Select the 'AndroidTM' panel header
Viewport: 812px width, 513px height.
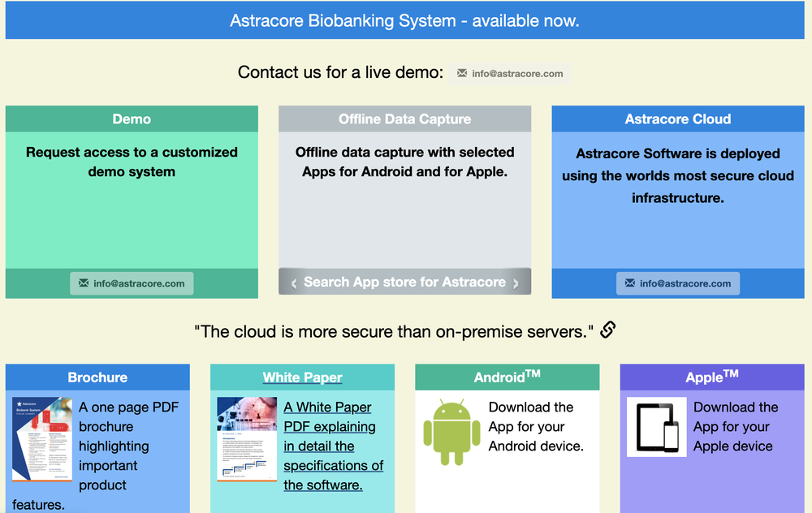tap(507, 377)
